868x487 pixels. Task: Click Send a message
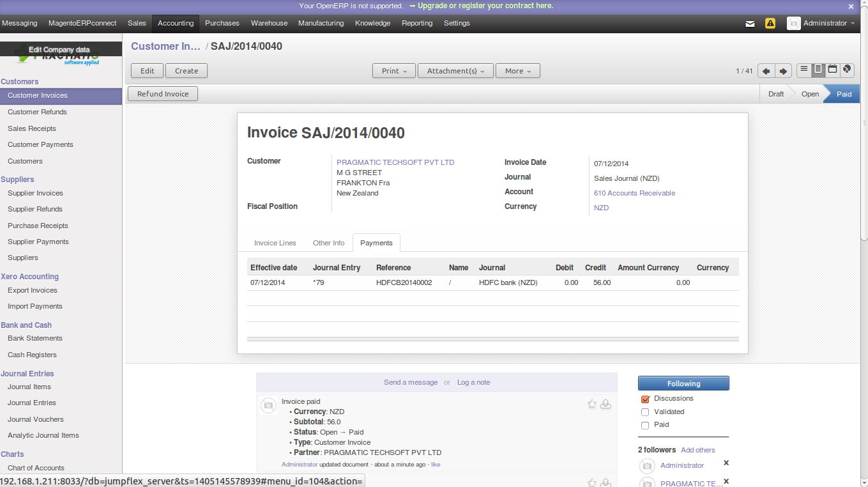[x=411, y=382]
